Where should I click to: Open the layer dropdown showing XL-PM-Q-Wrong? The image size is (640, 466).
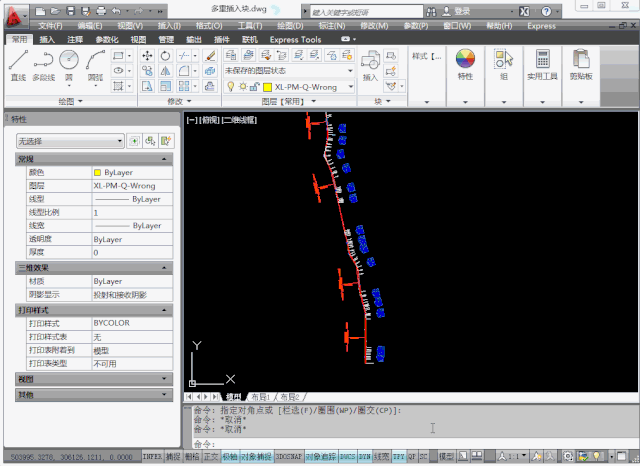tap(305, 87)
